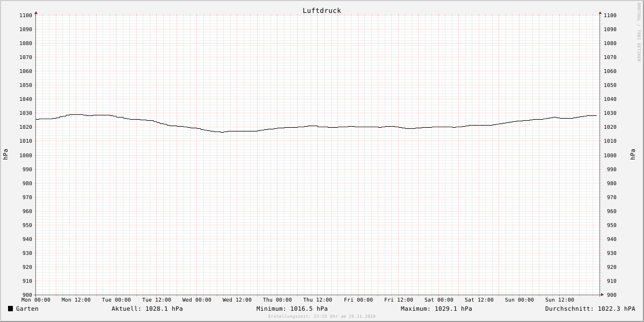The width and height of the screenshot is (644, 322).
Task: Click the 1010 tick label on right axis
Action: pos(610,141)
